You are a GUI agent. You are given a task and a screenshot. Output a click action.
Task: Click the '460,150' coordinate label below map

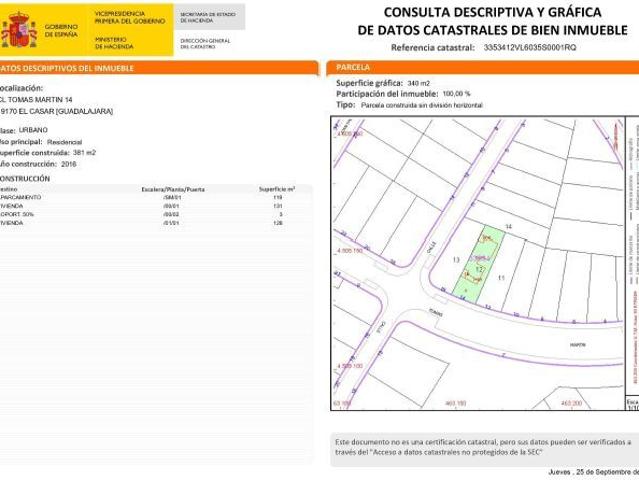(456, 403)
